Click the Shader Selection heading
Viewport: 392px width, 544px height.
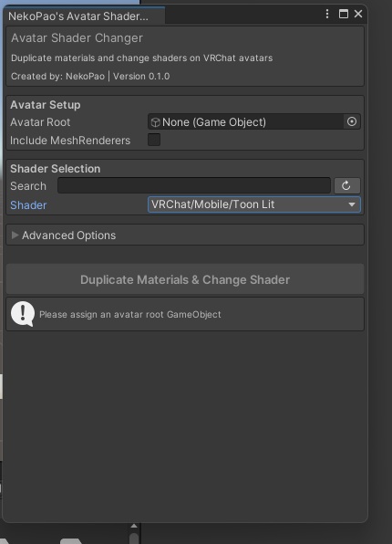56,169
